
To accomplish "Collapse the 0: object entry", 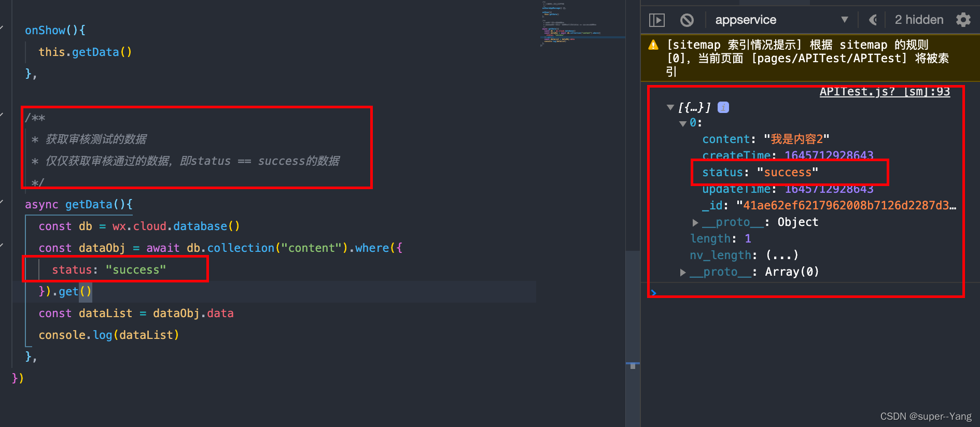I will 683,123.
